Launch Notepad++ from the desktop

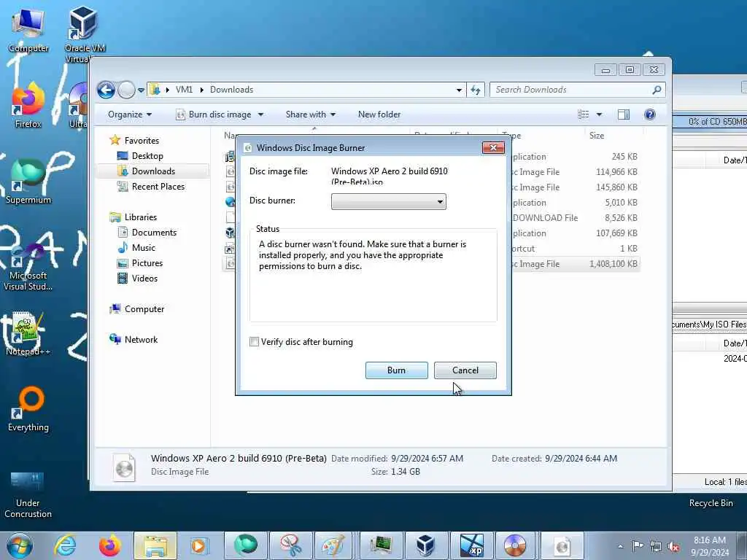[28, 333]
